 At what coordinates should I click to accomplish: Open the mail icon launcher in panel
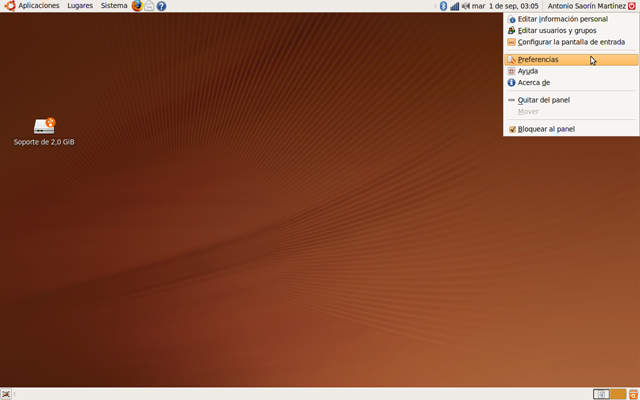pos(149,6)
